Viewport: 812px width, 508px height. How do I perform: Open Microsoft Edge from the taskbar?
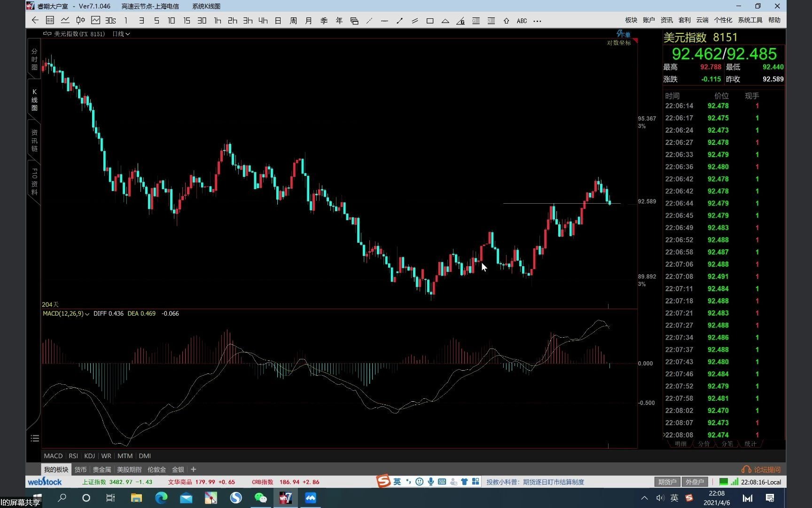tap(161, 498)
